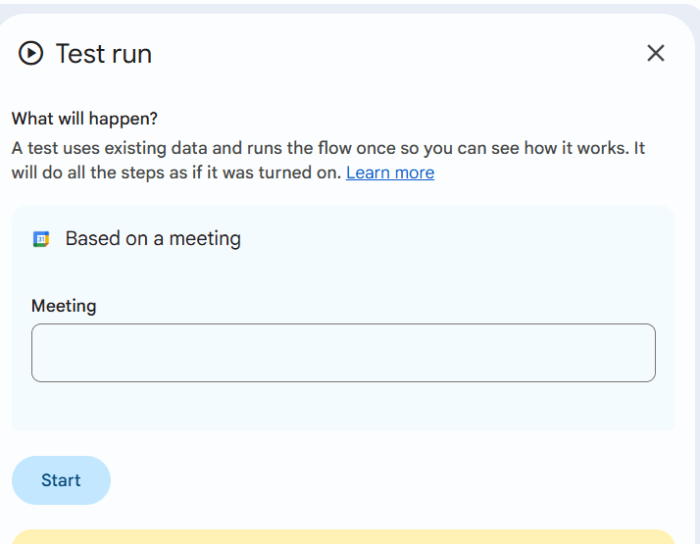Close the Test run panel
Screen dimensions: 700x544
[655, 53]
